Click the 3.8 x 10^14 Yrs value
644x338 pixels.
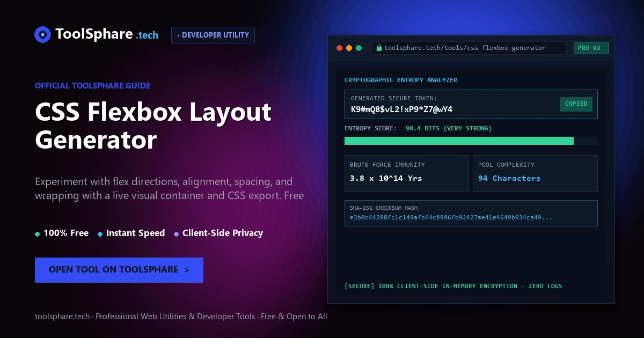(386, 178)
